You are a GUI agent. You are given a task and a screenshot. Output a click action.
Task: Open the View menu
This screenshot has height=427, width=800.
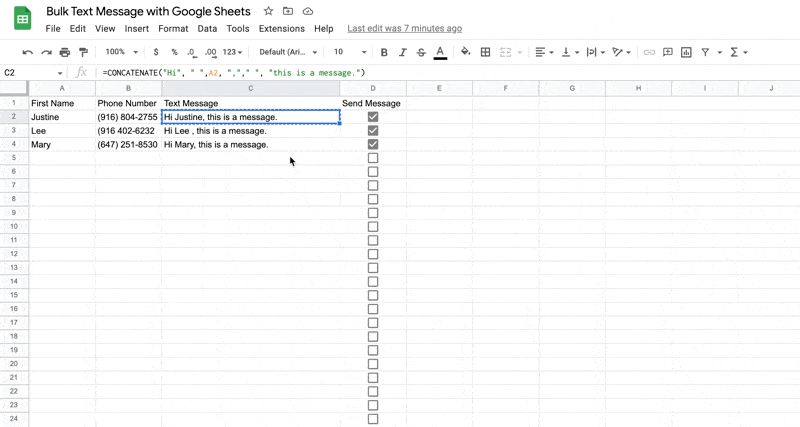pyautogui.click(x=105, y=29)
